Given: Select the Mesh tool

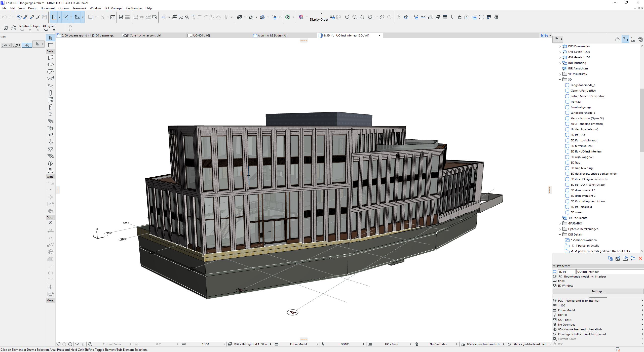Looking at the screenshot, I should [51, 156].
